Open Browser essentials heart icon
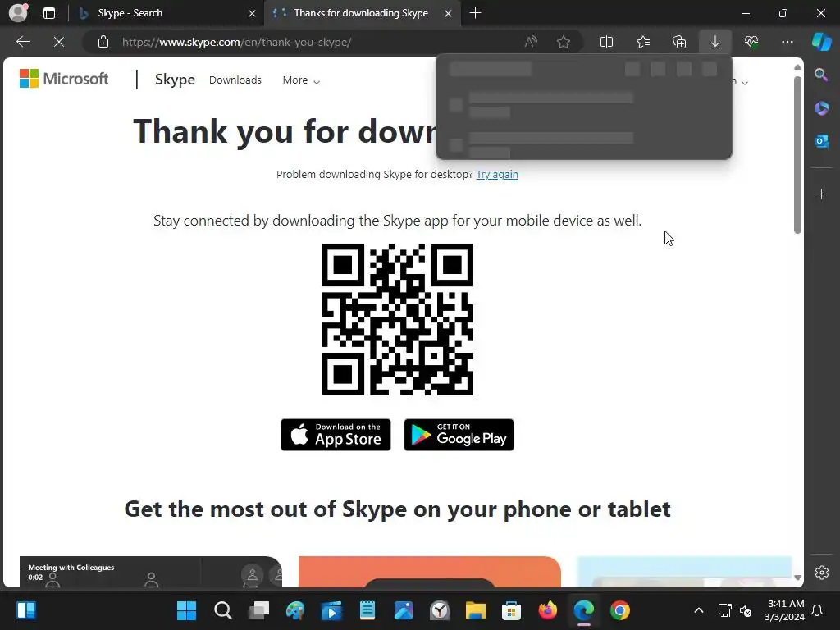840x630 pixels. coord(751,42)
